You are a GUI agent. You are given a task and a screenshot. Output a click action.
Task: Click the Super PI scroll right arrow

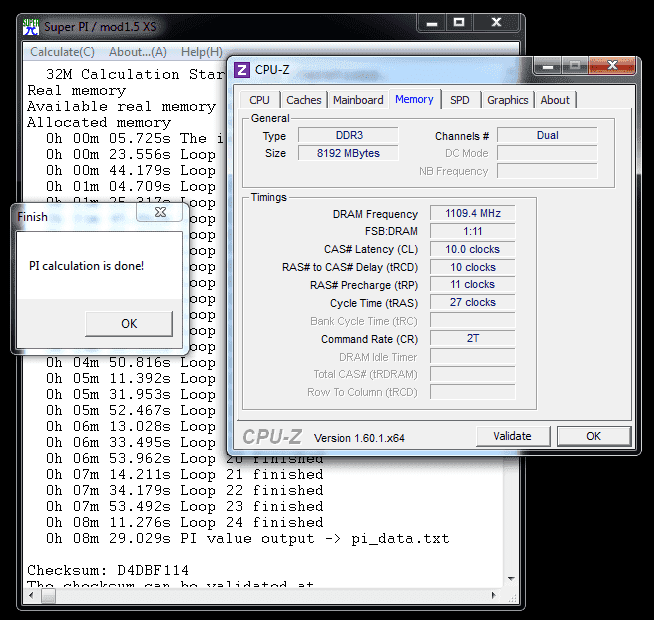pos(494,595)
